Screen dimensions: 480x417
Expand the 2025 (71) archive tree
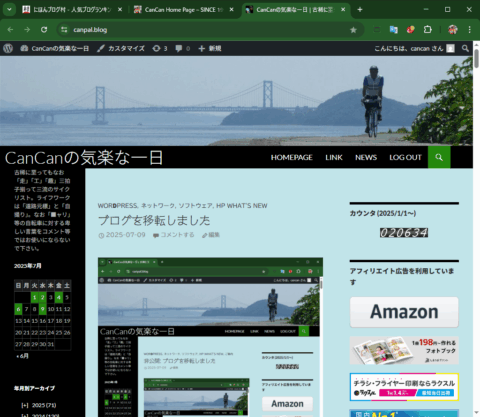click(x=25, y=405)
